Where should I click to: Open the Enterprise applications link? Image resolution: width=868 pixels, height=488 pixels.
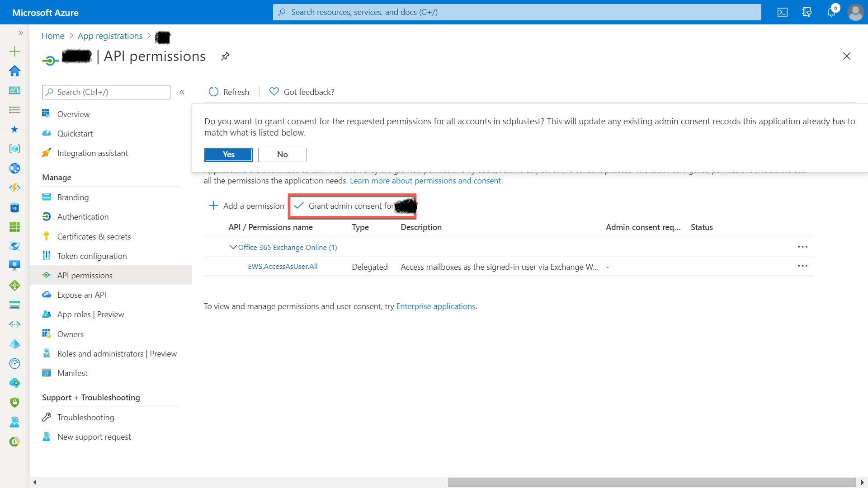click(x=435, y=306)
